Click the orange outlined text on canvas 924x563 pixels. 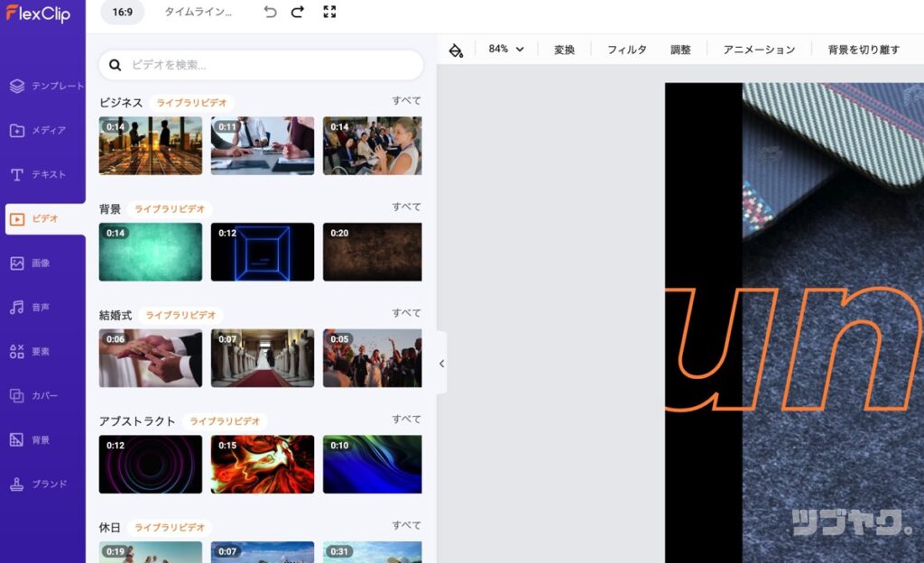pyautogui.click(x=792, y=349)
